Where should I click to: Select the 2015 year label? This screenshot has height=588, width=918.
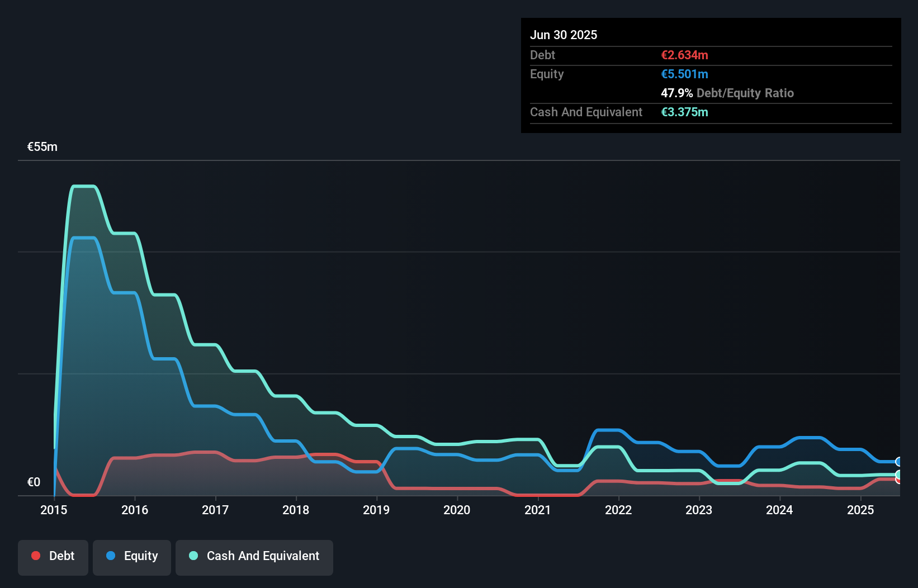pyautogui.click(x=53, y=510)
